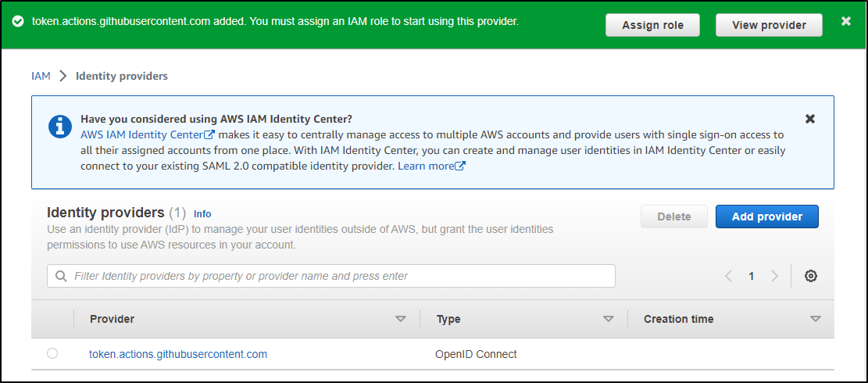The image size is (868, 383).
Task: Sort by Type column arrow
Action: tap(609, 320)
